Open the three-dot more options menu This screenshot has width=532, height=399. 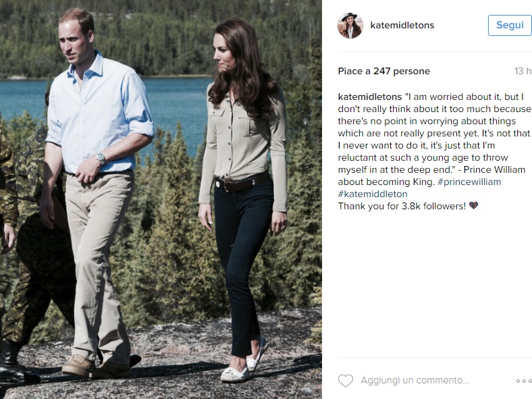524,381
